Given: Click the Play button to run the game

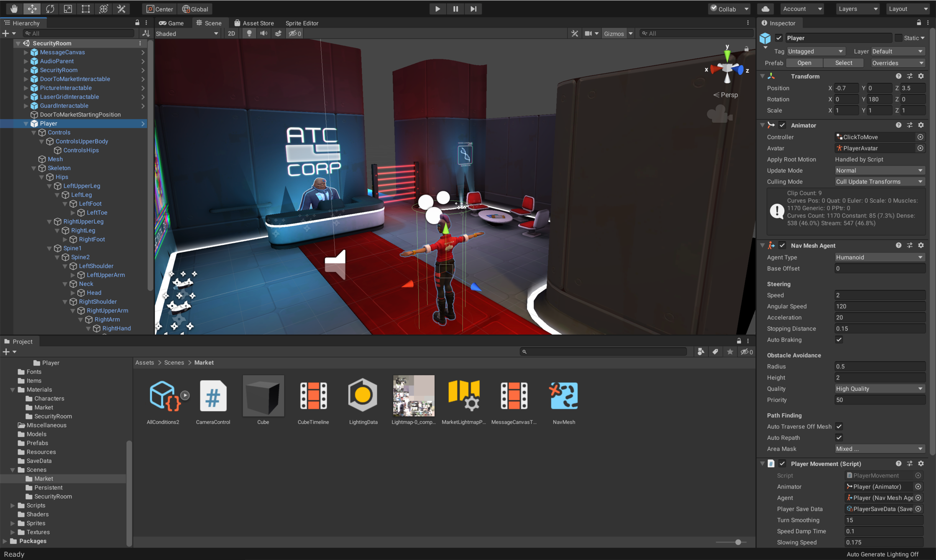Looking at the screenshot, I should coord(437,9).
